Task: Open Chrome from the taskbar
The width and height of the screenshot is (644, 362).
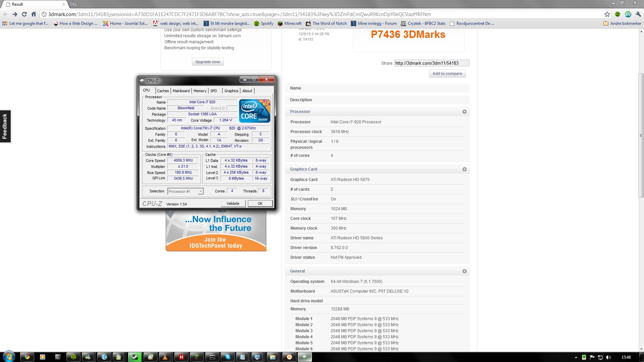Action: click(27, 357)
